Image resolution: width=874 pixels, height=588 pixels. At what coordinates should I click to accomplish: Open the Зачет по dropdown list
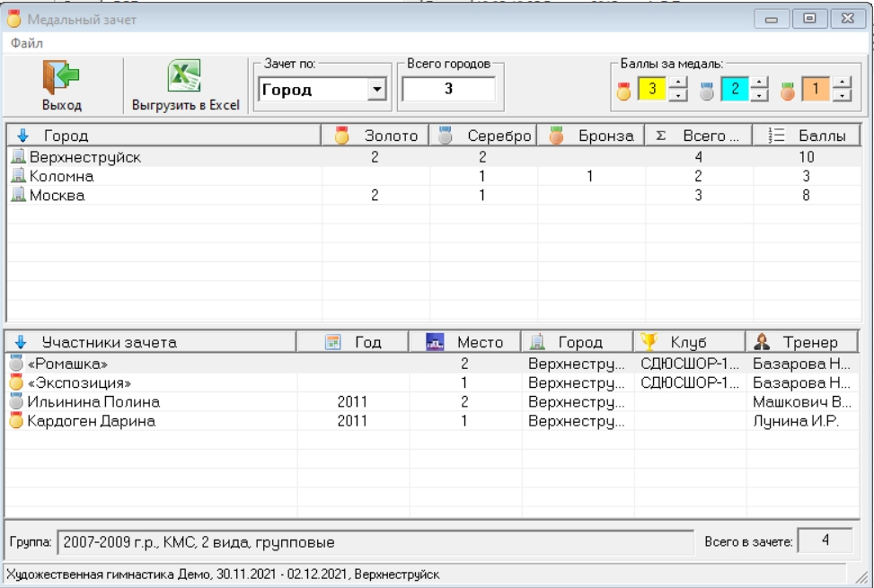point(377,89)
